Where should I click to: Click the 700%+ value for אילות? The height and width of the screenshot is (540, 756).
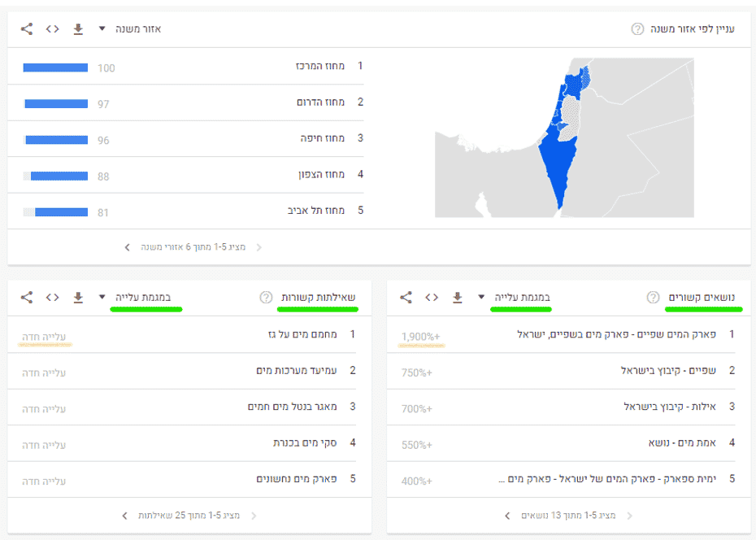[417, 409]
